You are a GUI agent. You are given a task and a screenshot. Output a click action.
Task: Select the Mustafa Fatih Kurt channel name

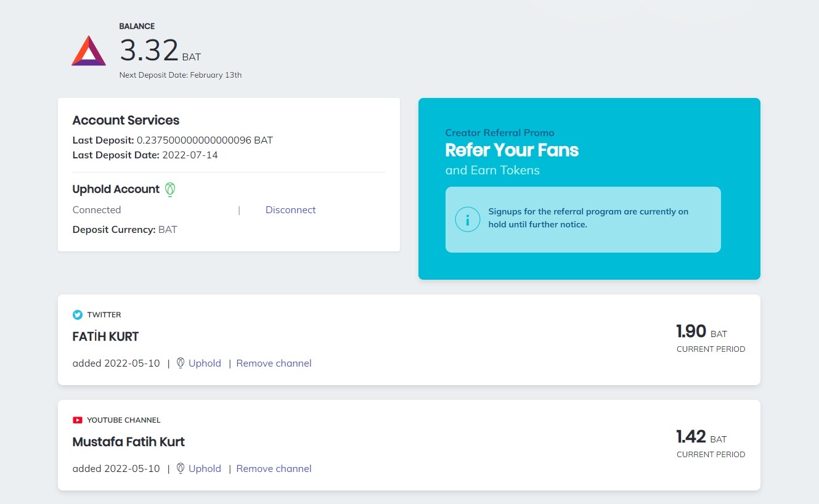tap(128, 442)
